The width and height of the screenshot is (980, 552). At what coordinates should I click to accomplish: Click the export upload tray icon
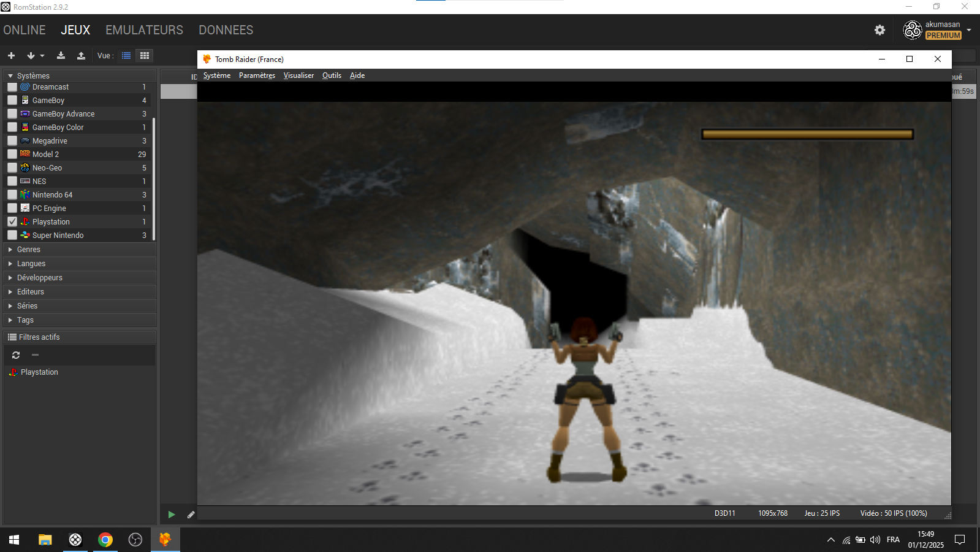(x=81, y=56)
